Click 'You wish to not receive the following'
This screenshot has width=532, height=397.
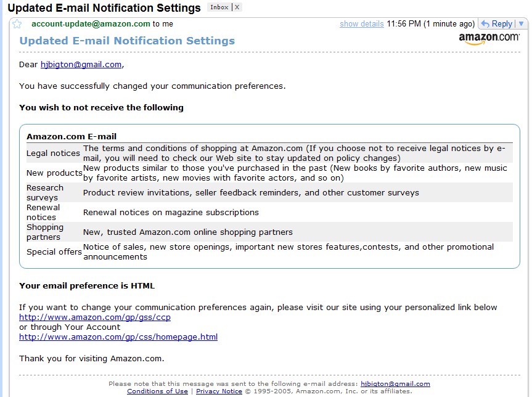coord(102,107)
